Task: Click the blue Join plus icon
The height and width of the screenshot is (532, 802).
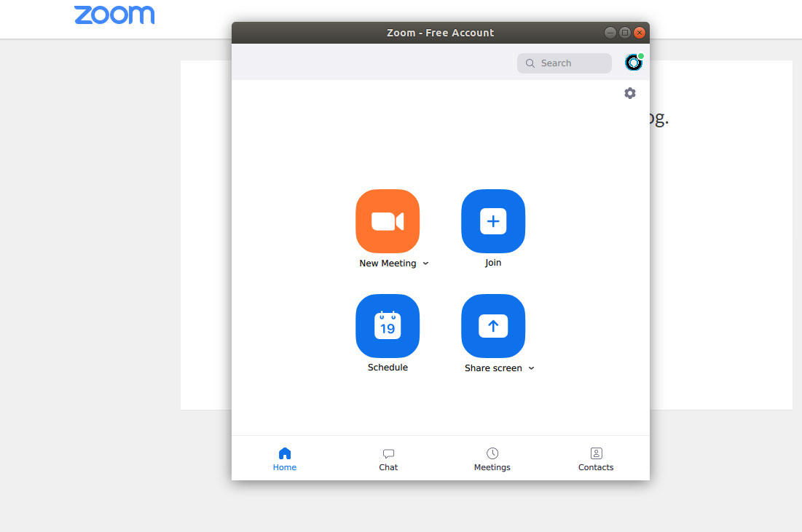Action: [493, 221]
